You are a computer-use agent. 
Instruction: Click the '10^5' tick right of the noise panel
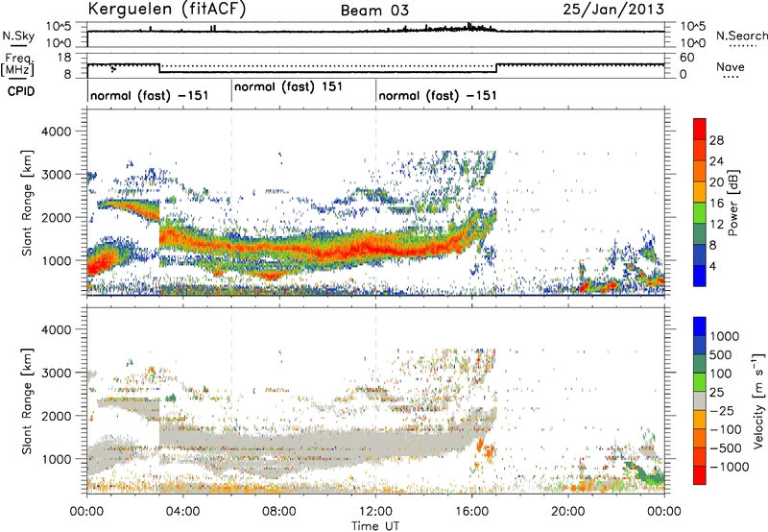(x=693, y=26)
